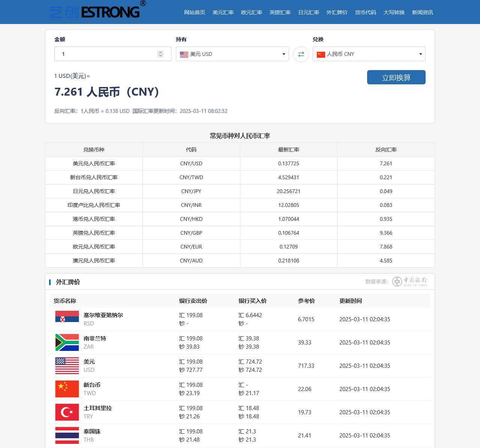Open the 大写转换 navigation item
This screenshot has width=480, height=448.
point(394,12)
